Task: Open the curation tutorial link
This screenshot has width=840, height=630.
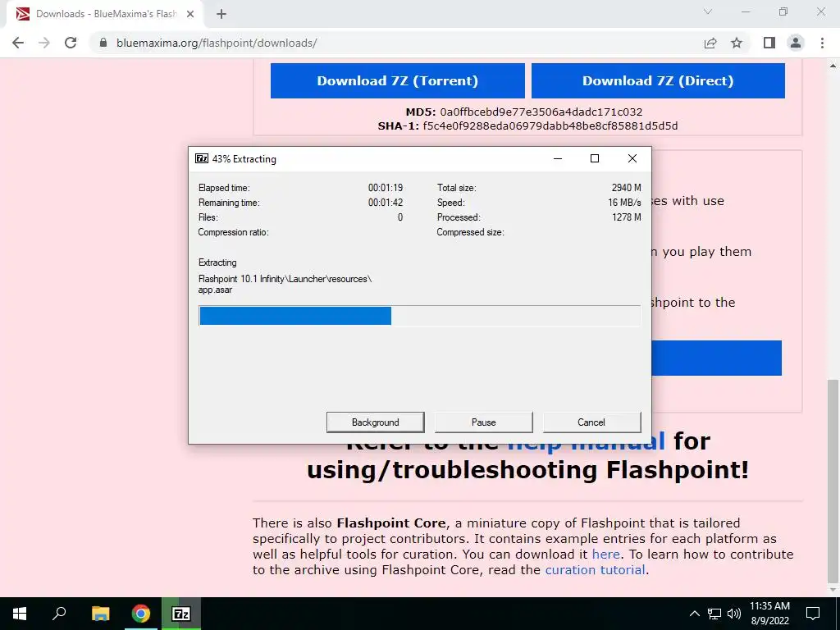Action: [596, 569]
